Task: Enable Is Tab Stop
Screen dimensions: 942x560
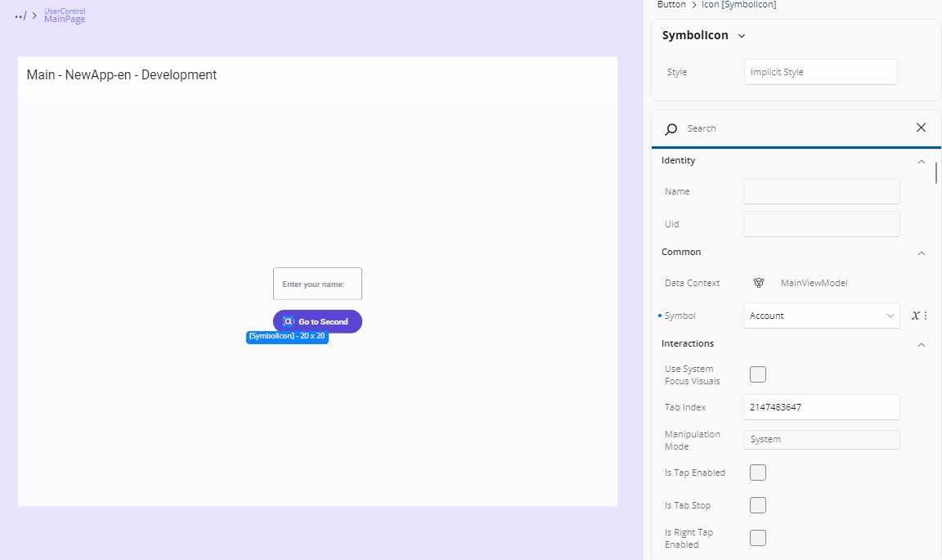Action: pos(757,504)
